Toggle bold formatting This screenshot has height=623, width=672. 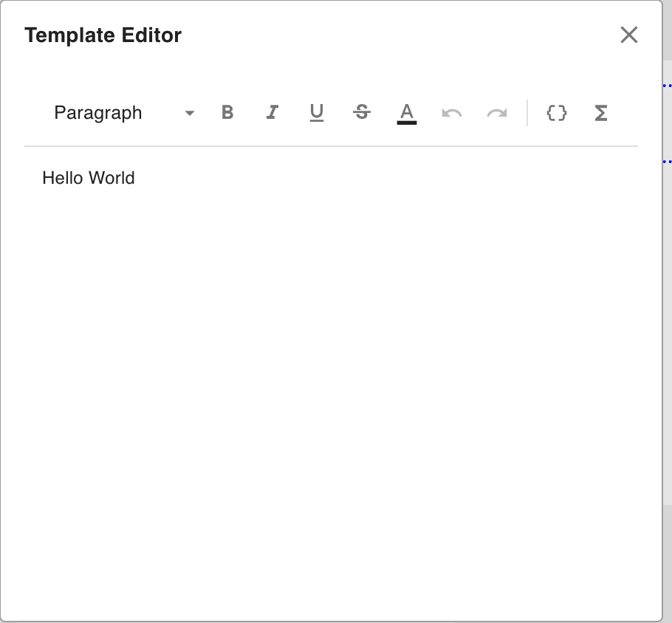coord(227,113)
